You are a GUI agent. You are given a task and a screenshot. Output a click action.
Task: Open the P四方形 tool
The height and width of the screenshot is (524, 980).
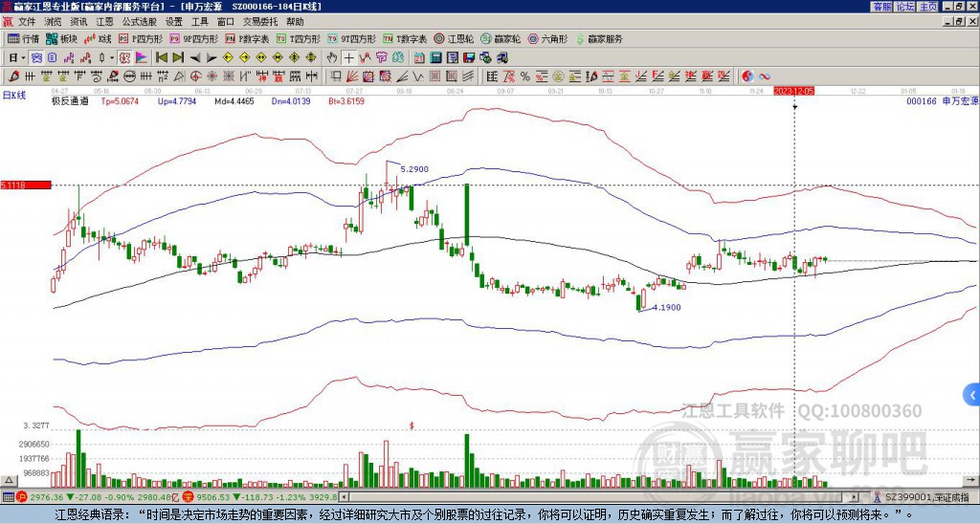tap(141, 38)
